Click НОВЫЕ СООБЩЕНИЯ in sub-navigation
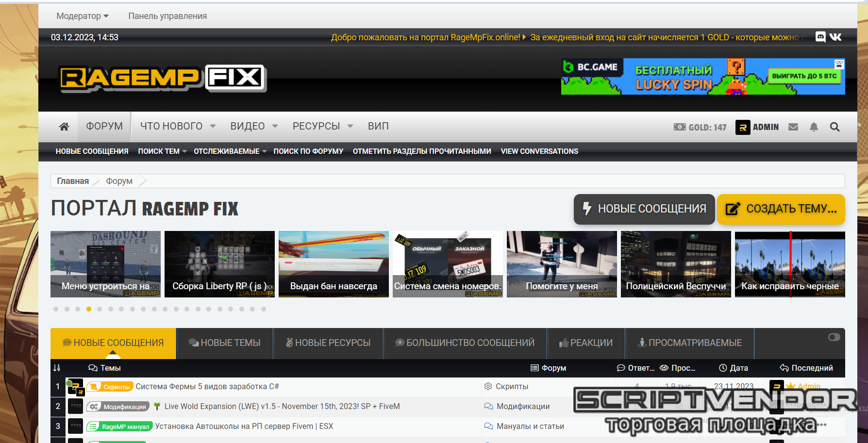The width and height of the screenshot is (868, 443). [x=92, y=151]
